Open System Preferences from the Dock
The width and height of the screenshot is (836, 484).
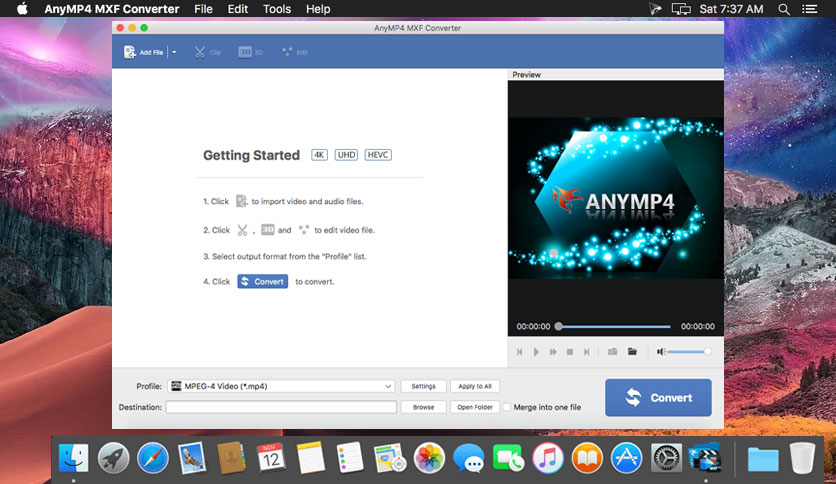666,457
